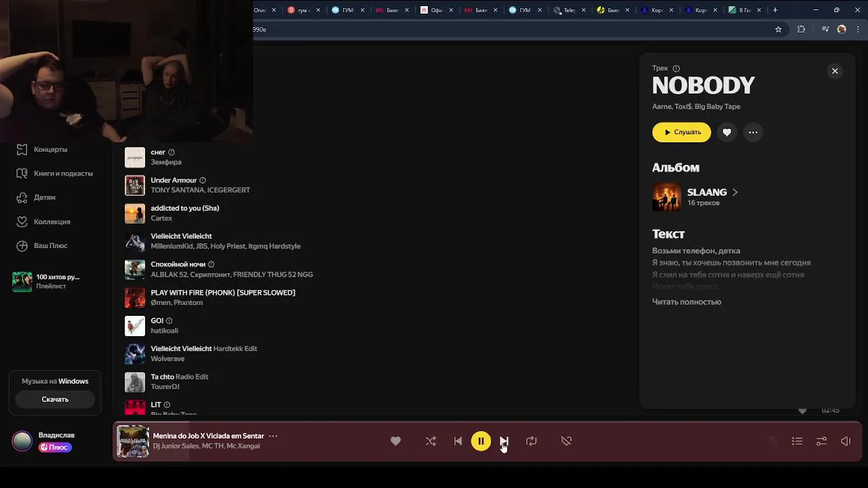Click the cover art of Under Armour
Image resolution: width=868 pixels, height=488 pixels.
coord(135,185)
